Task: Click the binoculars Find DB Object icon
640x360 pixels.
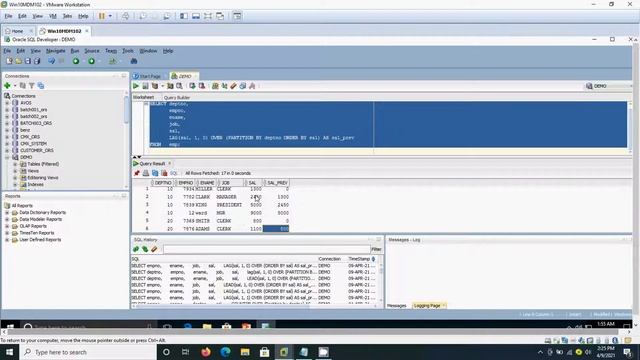Action: coord(134,61)
